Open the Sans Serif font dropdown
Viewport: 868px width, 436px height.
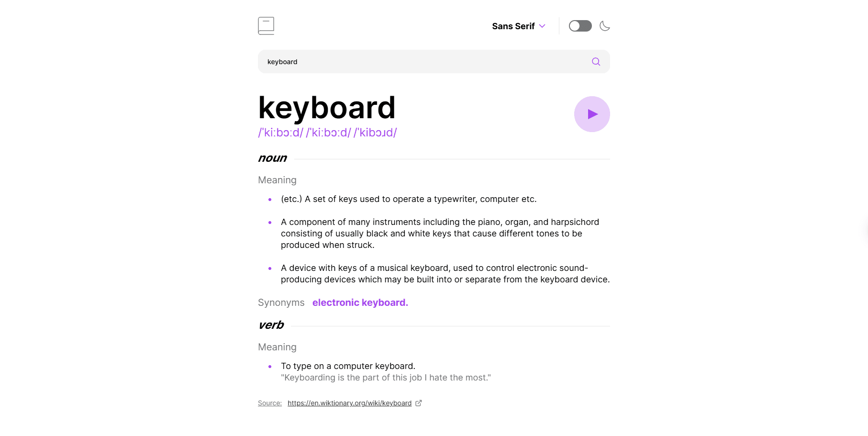pyautogui.click(x=513, y=26)
